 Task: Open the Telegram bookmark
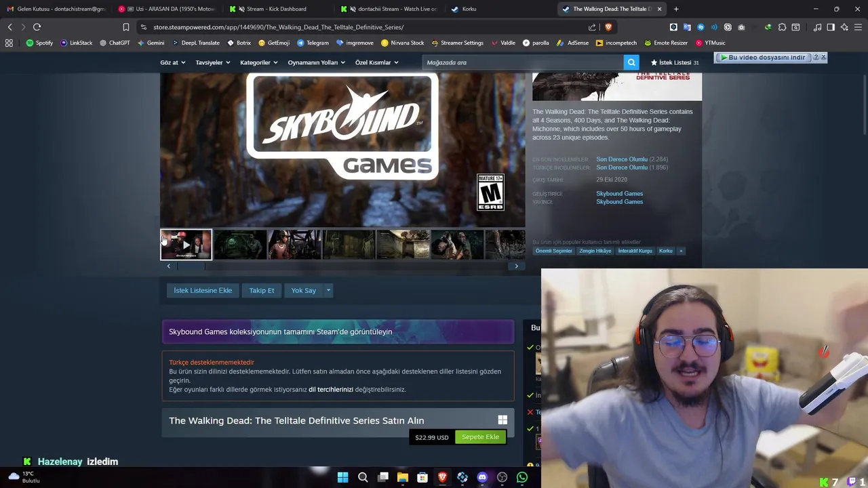pyautogui.click(x=313, y=43)
